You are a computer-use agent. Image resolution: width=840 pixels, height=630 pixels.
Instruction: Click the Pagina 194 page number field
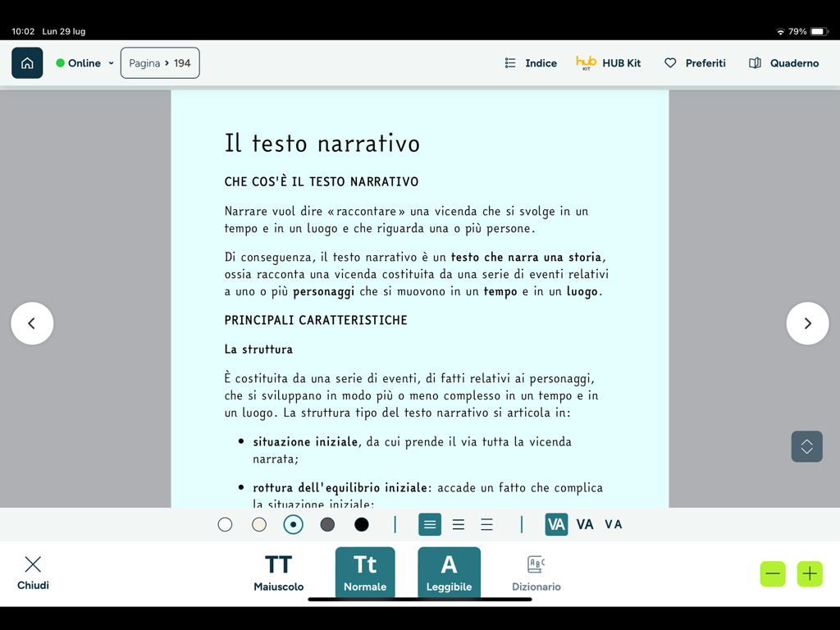pos(159,62)
